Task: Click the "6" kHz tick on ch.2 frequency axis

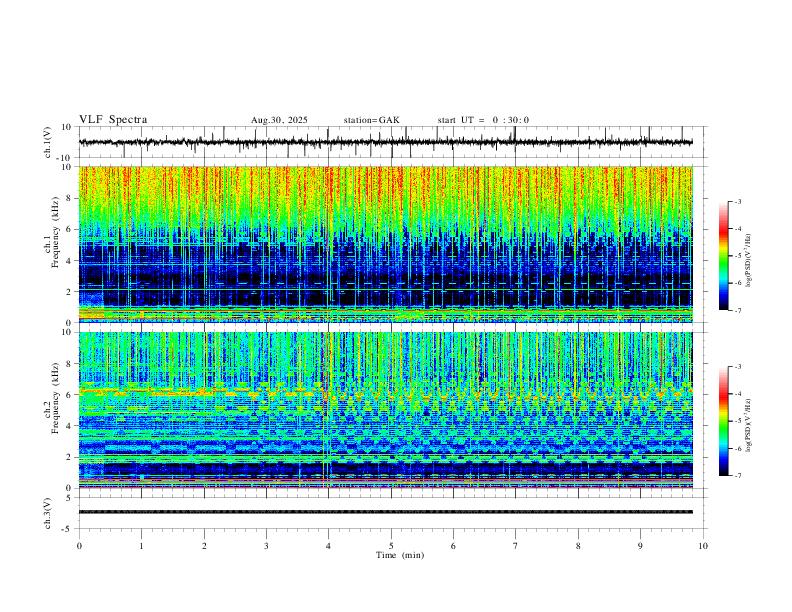Action: point(70,395)
